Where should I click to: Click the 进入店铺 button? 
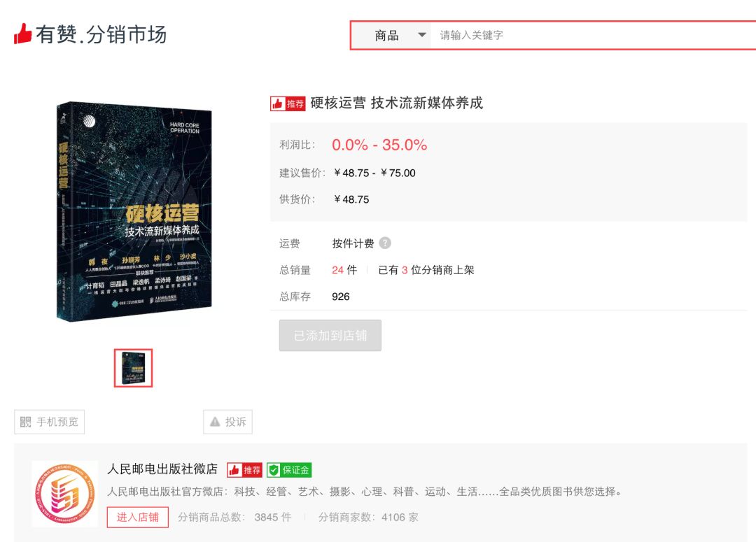click(137, 518)
